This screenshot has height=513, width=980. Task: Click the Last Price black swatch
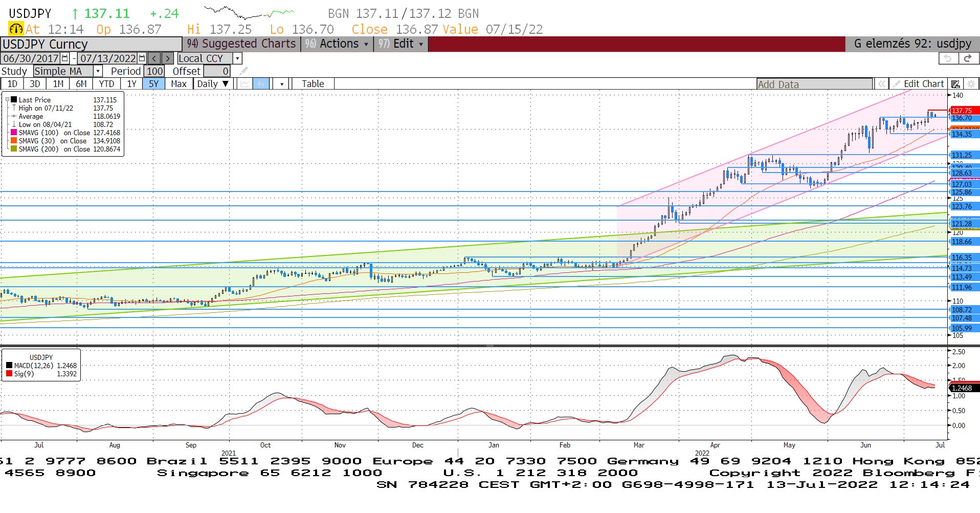(x=14, y=100)
